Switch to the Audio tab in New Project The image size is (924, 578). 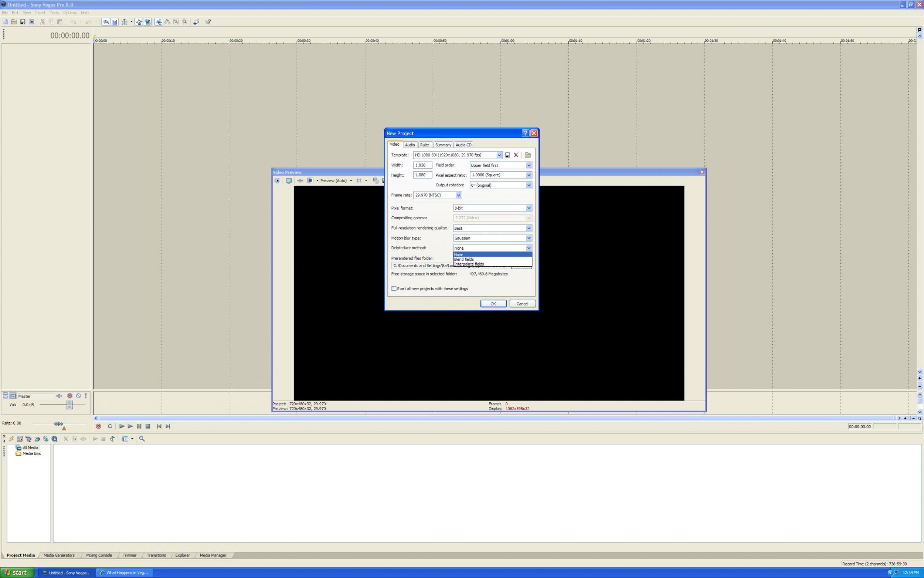pos(410,145)
